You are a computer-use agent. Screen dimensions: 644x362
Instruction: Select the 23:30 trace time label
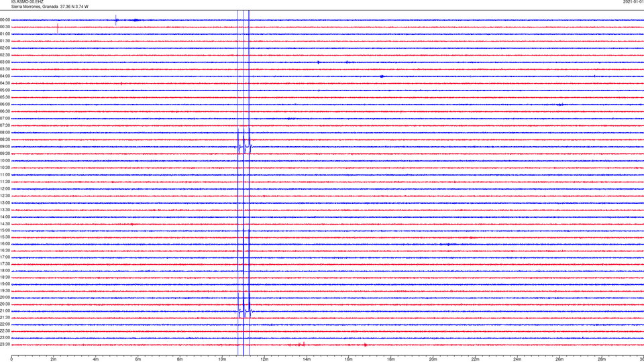tap(5, 345)
